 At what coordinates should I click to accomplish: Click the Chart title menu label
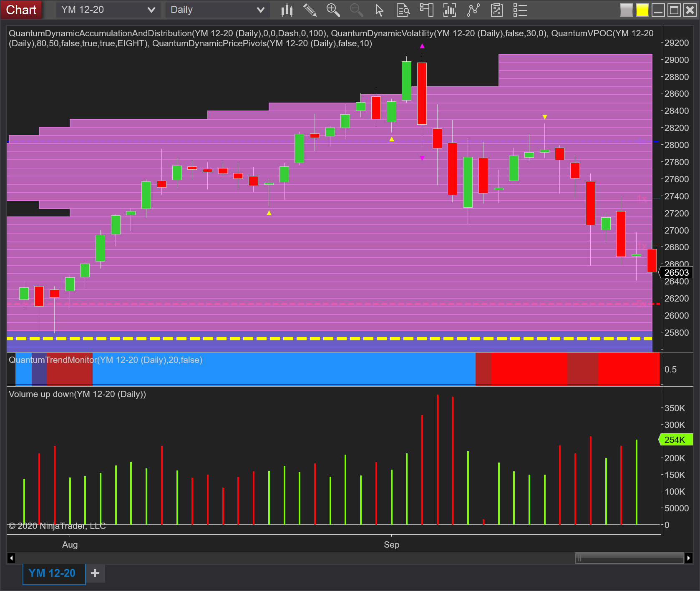(21, 10)
